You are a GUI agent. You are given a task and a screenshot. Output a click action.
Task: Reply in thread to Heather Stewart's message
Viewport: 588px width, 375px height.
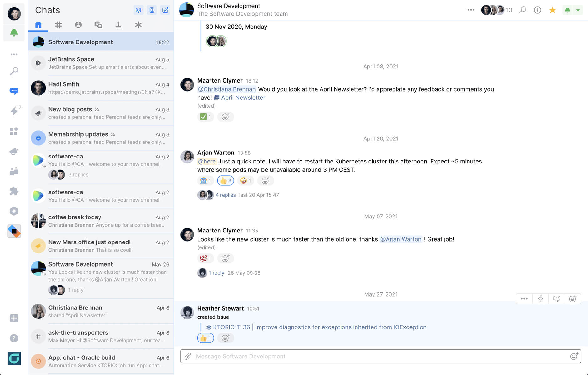(556, 299)
